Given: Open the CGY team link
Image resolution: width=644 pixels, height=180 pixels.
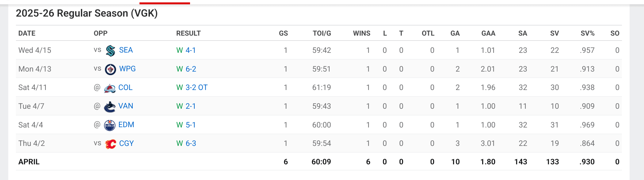Looking at the screenshot, I should tap(127, 143).
